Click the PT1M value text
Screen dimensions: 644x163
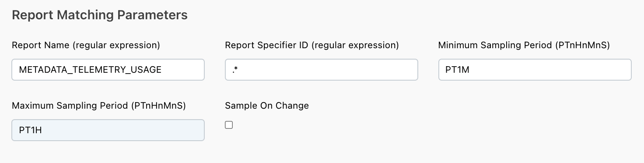point(457,70)
